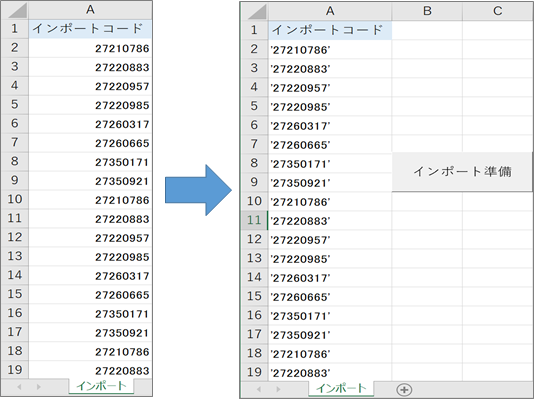
Task: Click cell A14 '27260317' in right sheet
Action: point(330,278)
